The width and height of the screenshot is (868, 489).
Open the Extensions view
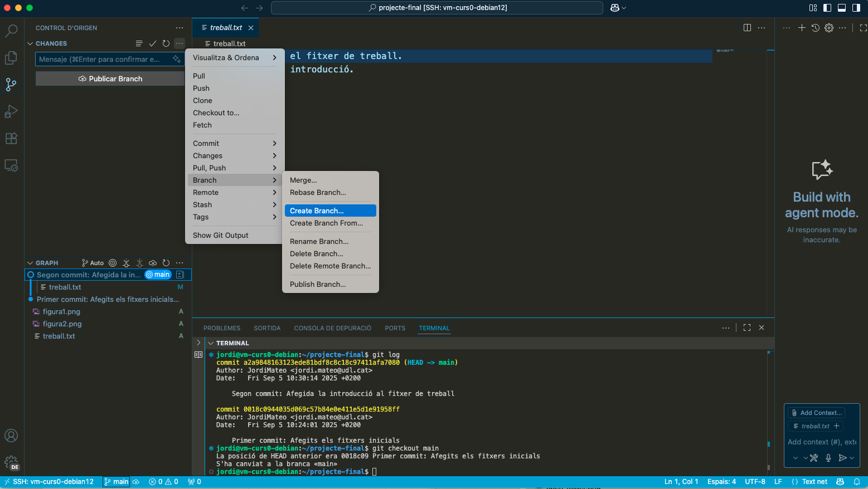(11, 138)
